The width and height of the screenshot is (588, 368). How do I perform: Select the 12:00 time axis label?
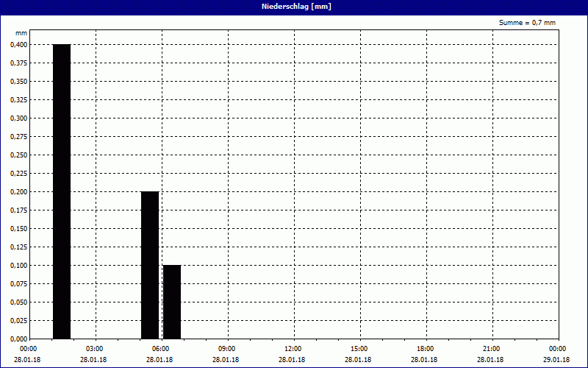[x=293, y=349]
